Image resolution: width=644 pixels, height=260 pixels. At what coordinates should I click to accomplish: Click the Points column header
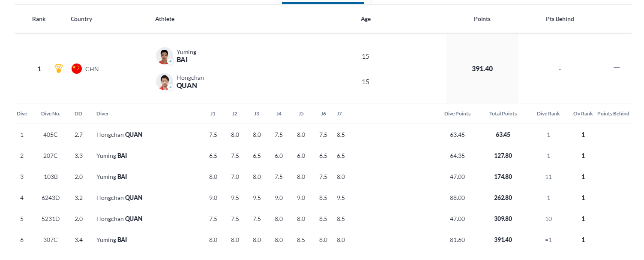tap(482, 19)
